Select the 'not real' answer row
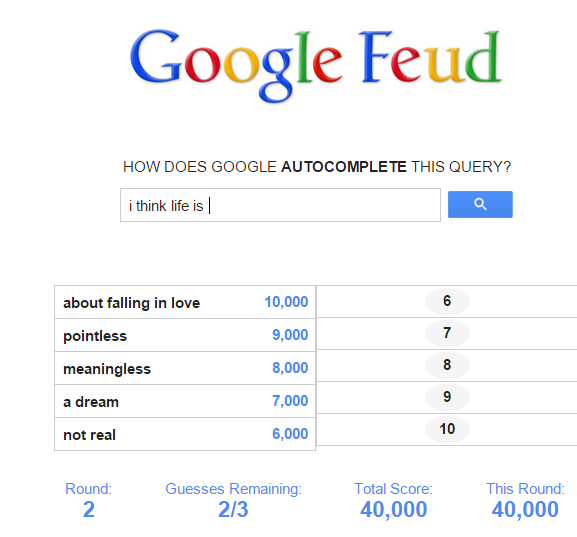The width and height of the screenshot is (577, 537). pyautogui.click(x=185, y=434)
